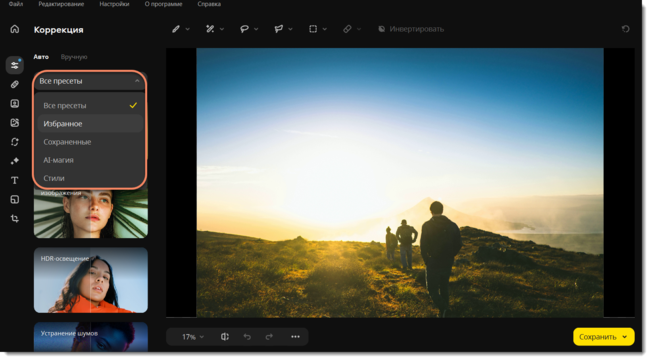This screenshot has height=360, width=650.
Task: Apply the image enhancement preset with green leaves
Action: pyautogui.click(x=91, y=214)
